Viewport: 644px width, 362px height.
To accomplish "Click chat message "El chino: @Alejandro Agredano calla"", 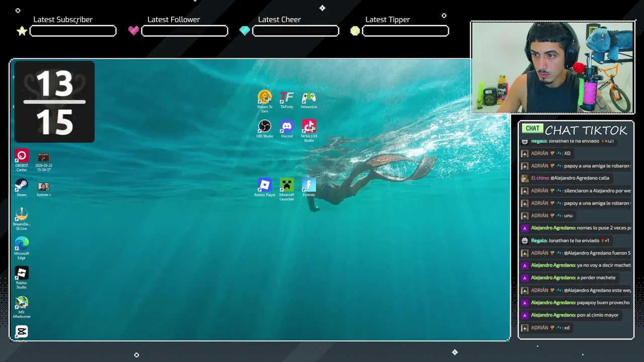I will (x=570, y=178).
